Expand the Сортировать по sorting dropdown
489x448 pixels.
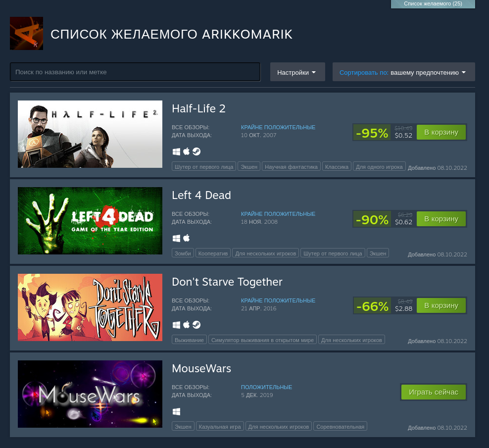(x=403, y=72)
